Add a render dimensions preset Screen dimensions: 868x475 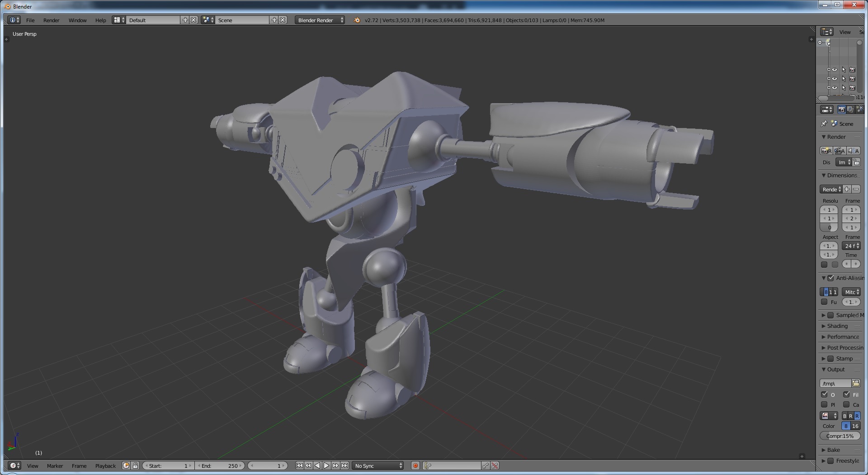(847, 189)
